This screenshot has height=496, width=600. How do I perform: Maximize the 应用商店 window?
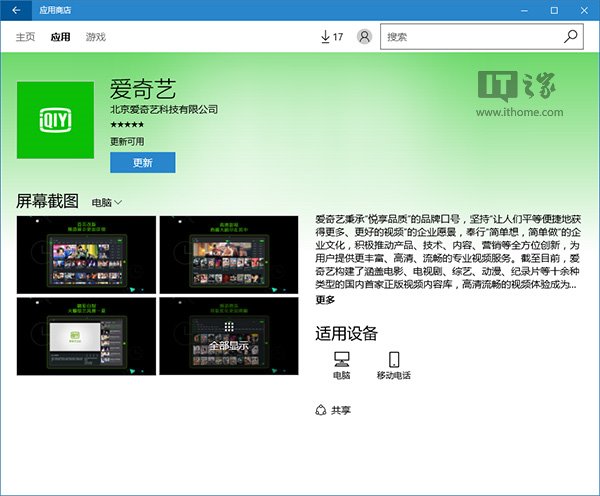click(554, 10)
